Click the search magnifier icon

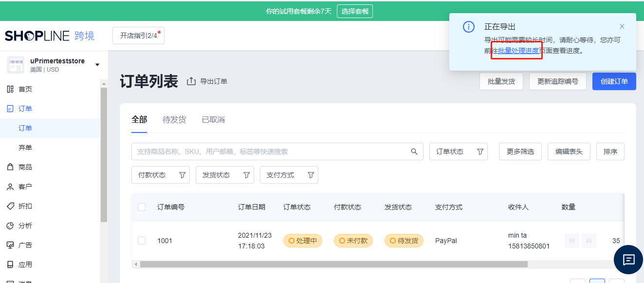coord(414,151)
